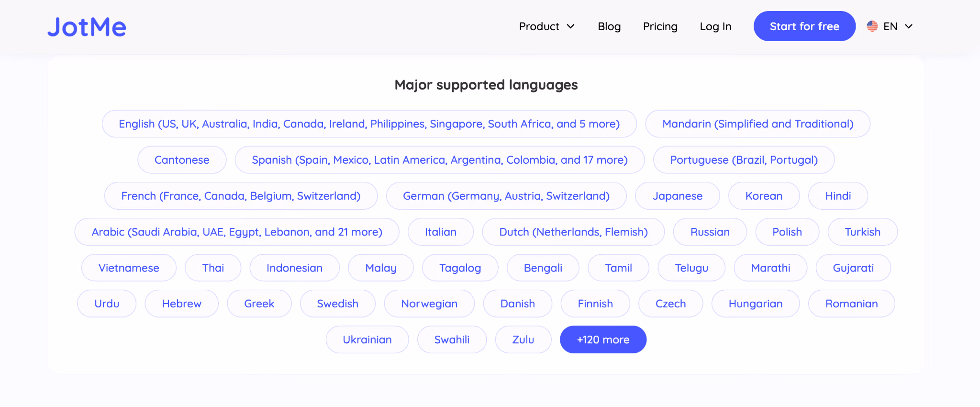This screenshot has height=407, width=980.
Task: Select the Norwegian chip
Action: [429, 304]
